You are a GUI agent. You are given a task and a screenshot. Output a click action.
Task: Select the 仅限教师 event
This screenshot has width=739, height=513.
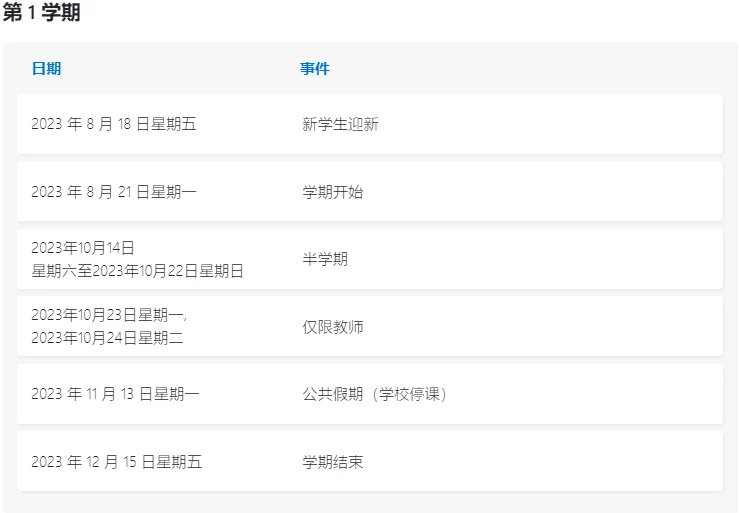tap(333, 327)
